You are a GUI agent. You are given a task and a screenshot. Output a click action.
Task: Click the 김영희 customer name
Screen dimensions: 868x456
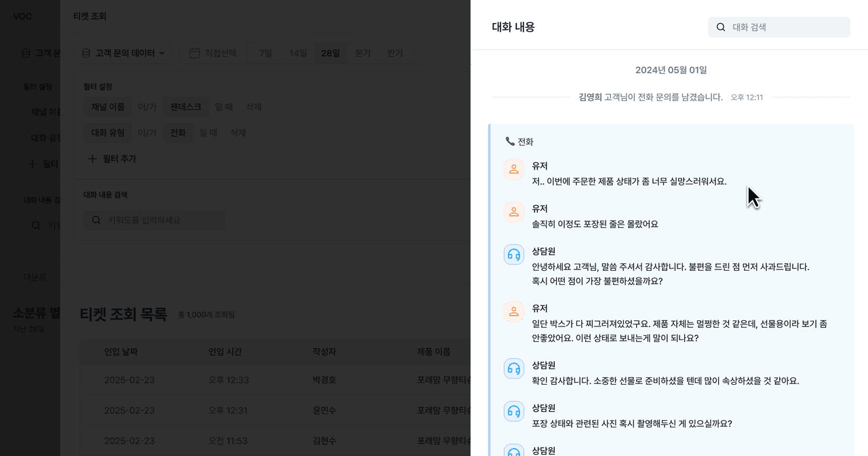click(x=590, y=97)
